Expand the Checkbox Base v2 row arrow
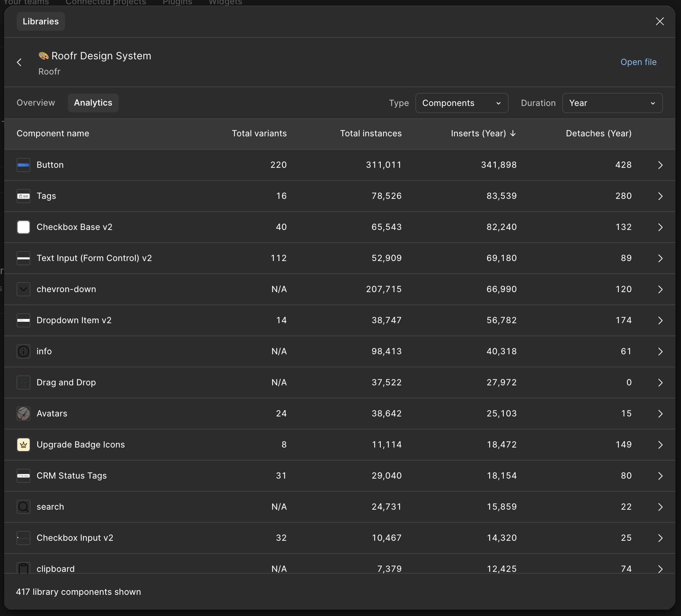 (660, 227)
